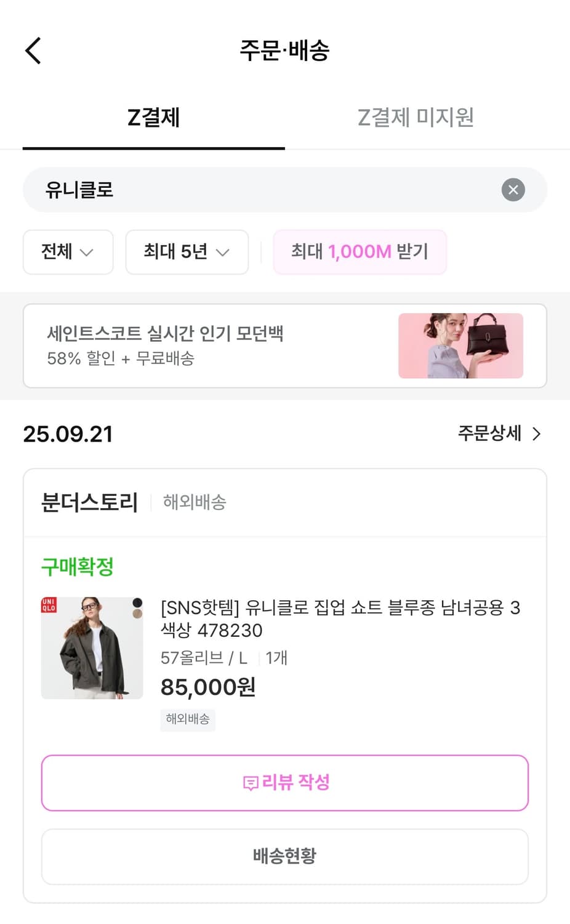Tap the 최대 1,000M 받기 button
Screen dimensions: 570x924
[359, 252]
